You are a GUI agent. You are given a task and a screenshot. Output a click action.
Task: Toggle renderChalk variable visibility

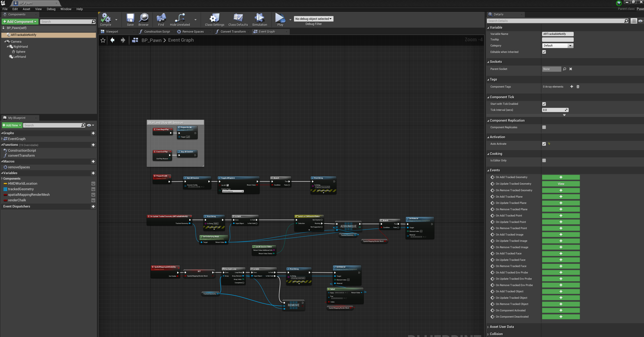pyautogui.click(x=93, y=200)
